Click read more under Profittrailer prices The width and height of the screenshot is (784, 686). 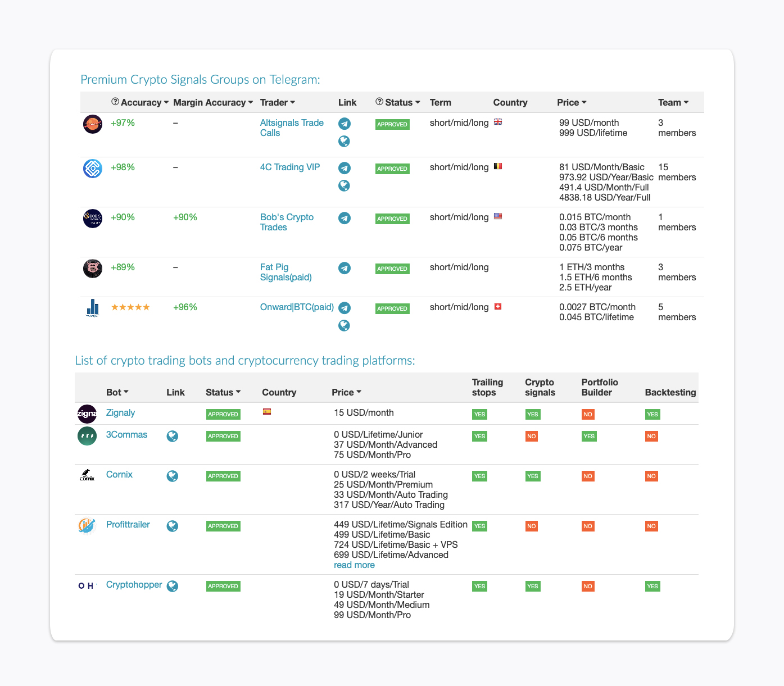pos(354,565)
